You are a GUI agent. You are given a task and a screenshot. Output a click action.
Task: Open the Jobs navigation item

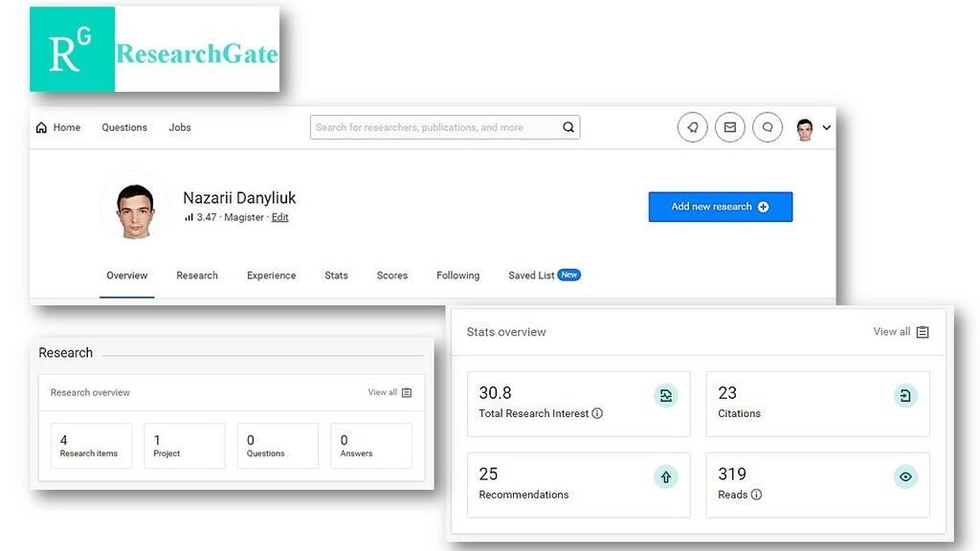point(179,127)
